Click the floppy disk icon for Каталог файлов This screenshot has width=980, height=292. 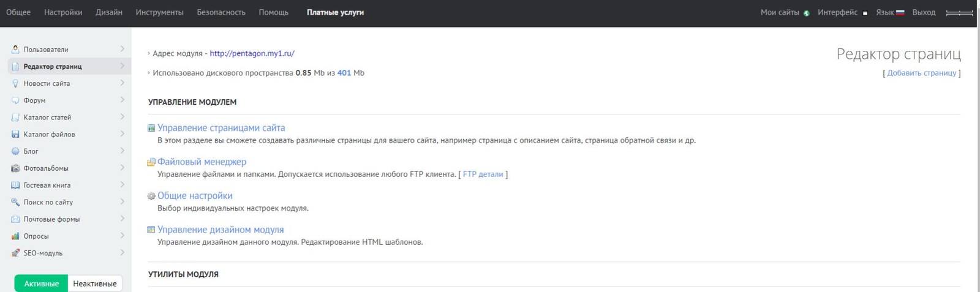click(x=15, y=134)
